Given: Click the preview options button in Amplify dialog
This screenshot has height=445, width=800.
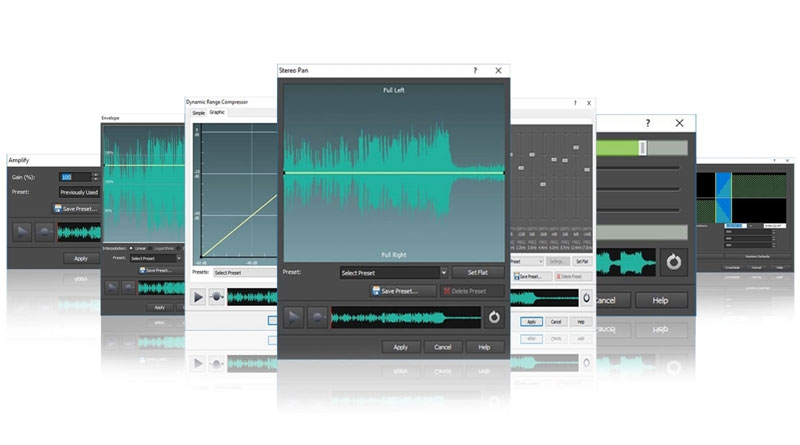Looking at the screenshot, I should click(x=44, y=232).
